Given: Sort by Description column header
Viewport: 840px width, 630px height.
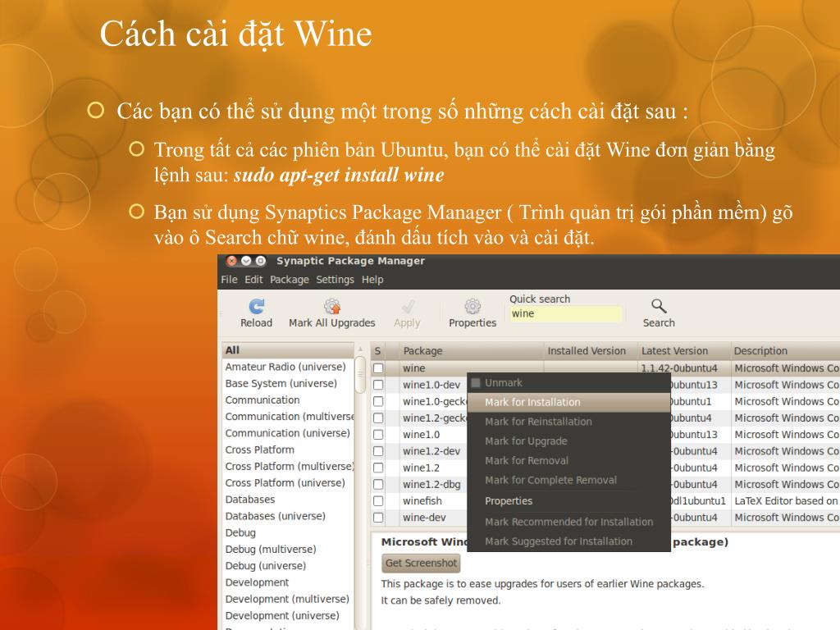Looking at the screenshot, I should 785,351.
